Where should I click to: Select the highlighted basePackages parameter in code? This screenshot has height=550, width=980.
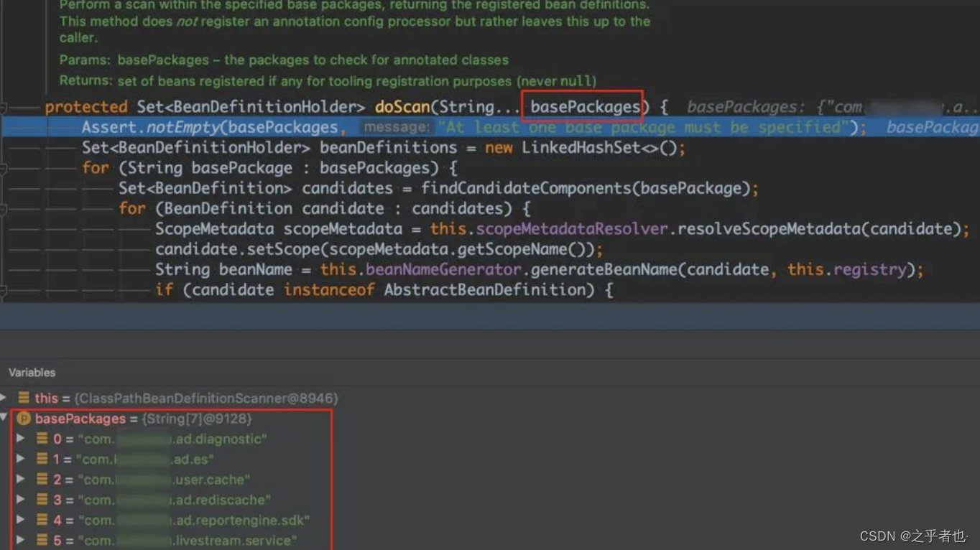(583, 106)
